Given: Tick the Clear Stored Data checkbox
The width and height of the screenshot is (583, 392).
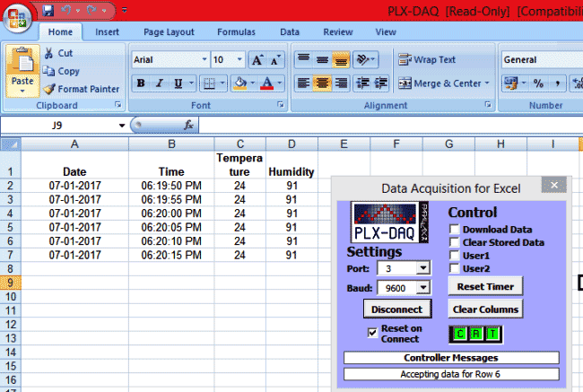Looking at the screenshot, I should (x=454, y=242).
